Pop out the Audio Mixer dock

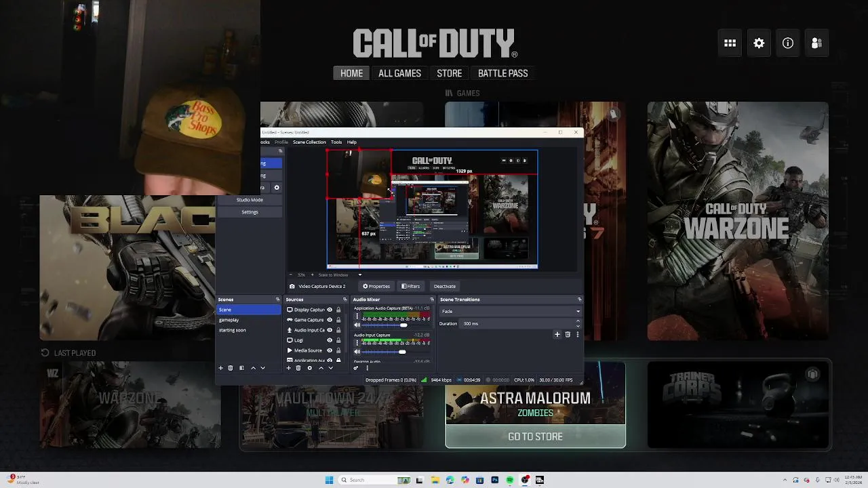point(432,300)
